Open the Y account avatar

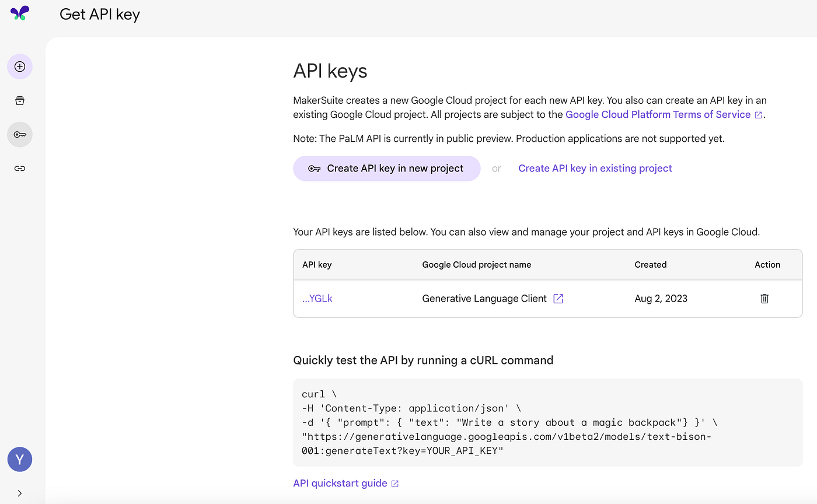pyautogui.click(x=20, y=460)
